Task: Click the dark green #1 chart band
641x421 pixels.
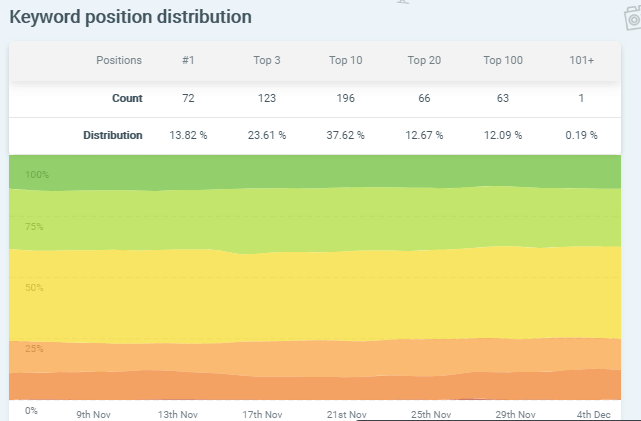Action: click(320, 172)
